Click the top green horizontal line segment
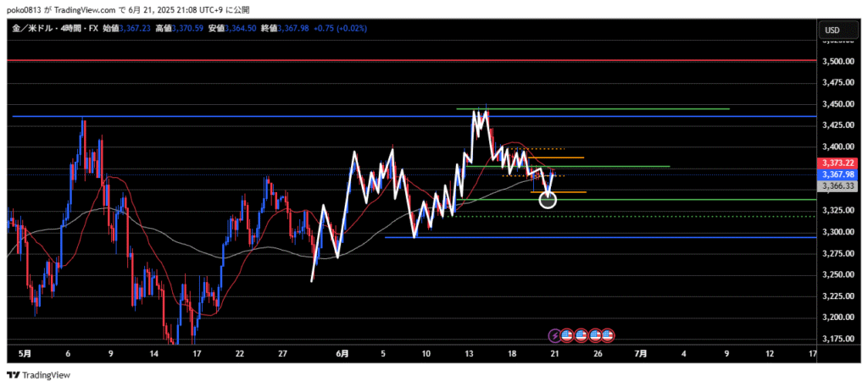Image resolution: width=868 pixels, height=387 pixels. [x=593, y=109]
